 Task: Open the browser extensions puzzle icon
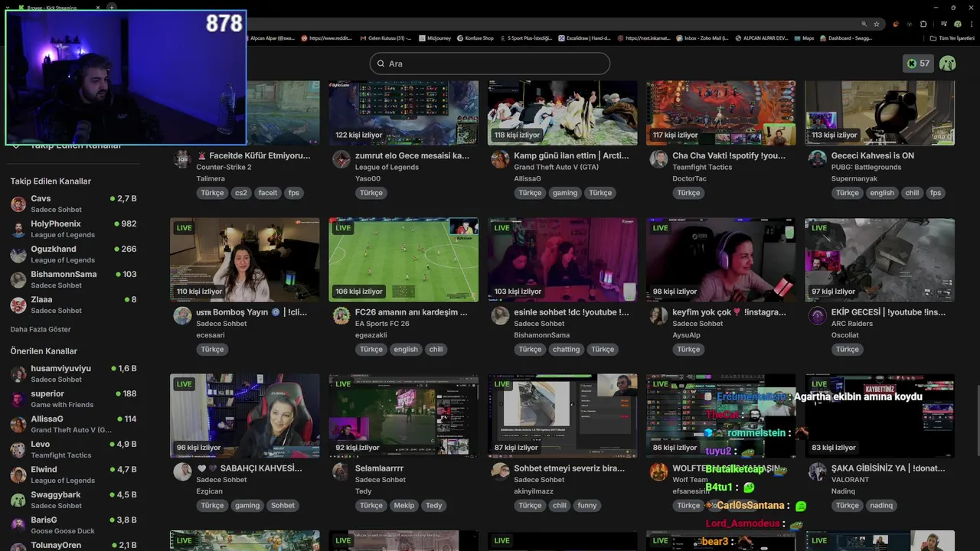(x=923, y=24)
